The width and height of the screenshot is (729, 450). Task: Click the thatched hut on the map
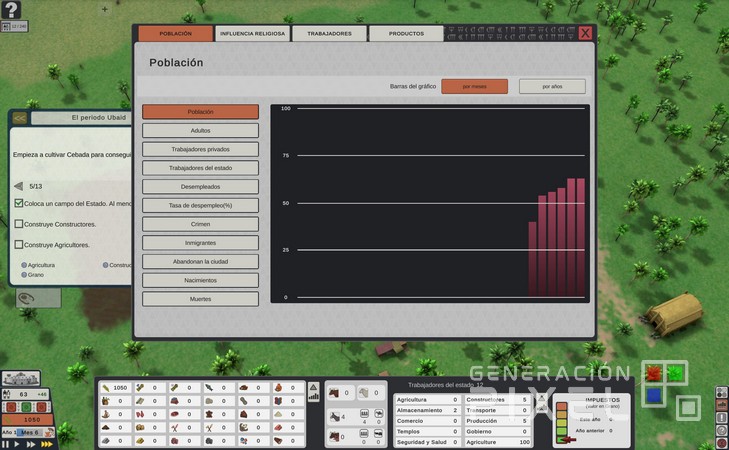point(674,314)
